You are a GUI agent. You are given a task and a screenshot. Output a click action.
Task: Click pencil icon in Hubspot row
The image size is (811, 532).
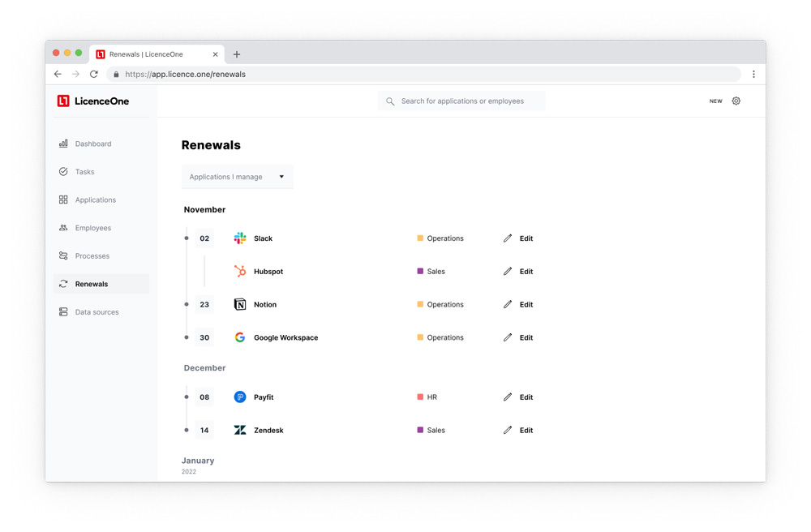[x=508, y=271]
